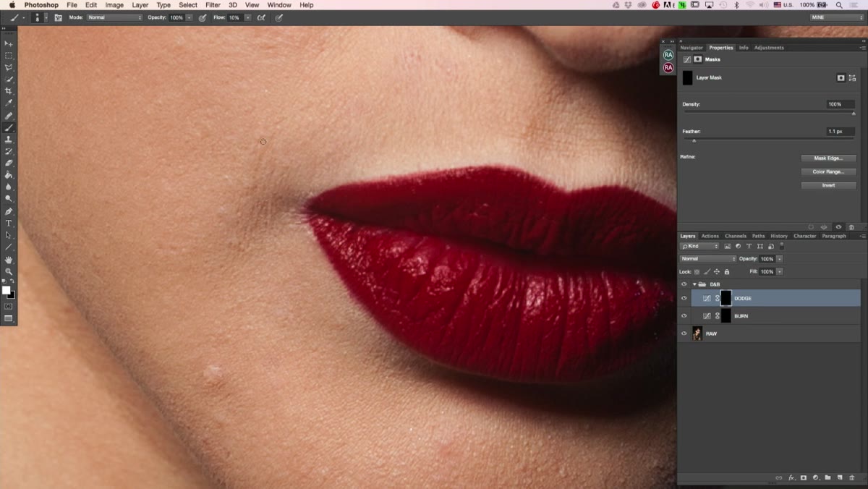868x489 pixels.
Task: Toggle airbrush build-up next to Flow
Action: point(261,17)
